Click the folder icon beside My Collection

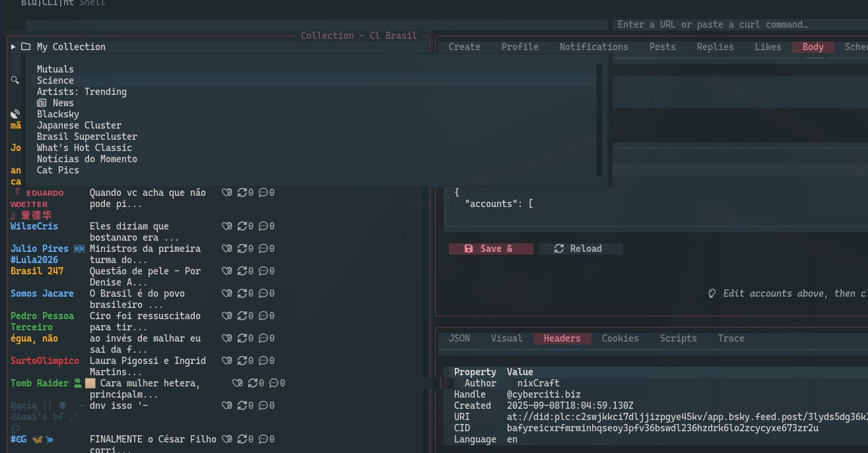tap(26, 47)
